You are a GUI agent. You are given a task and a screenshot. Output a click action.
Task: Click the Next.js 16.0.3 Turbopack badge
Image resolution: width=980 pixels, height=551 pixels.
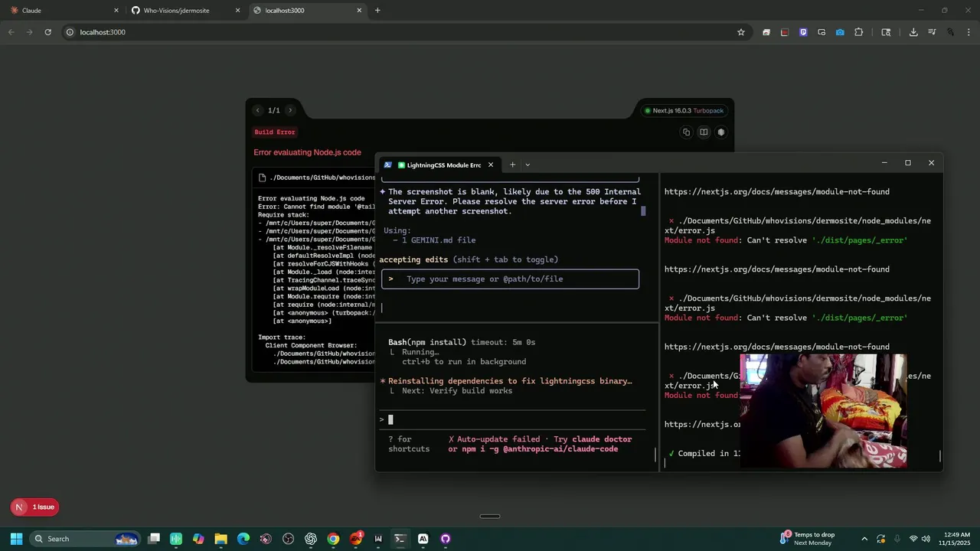click(x=684, y=110)
